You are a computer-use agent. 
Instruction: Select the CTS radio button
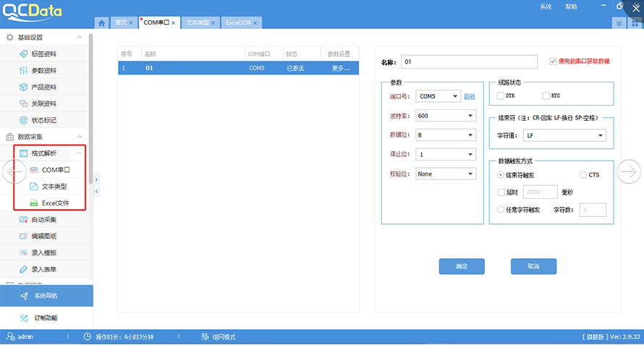pos(583,175)
